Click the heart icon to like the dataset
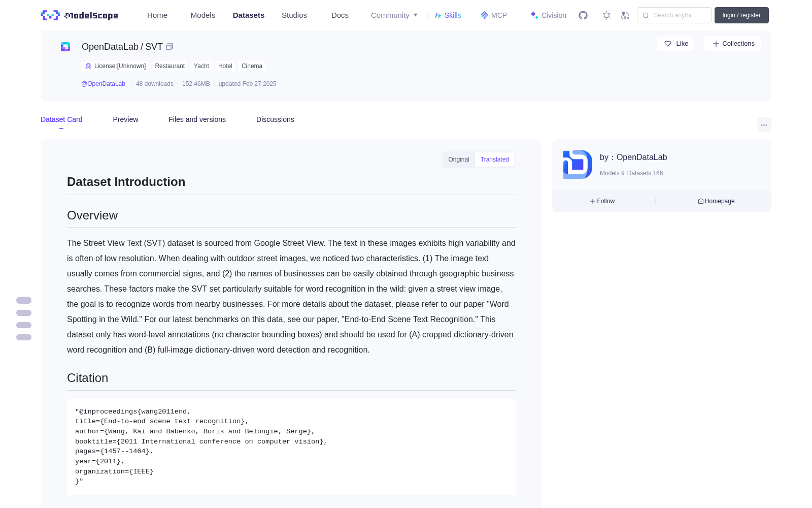The width and height of the screenshot is (812, 508). (x=668, y=44)
